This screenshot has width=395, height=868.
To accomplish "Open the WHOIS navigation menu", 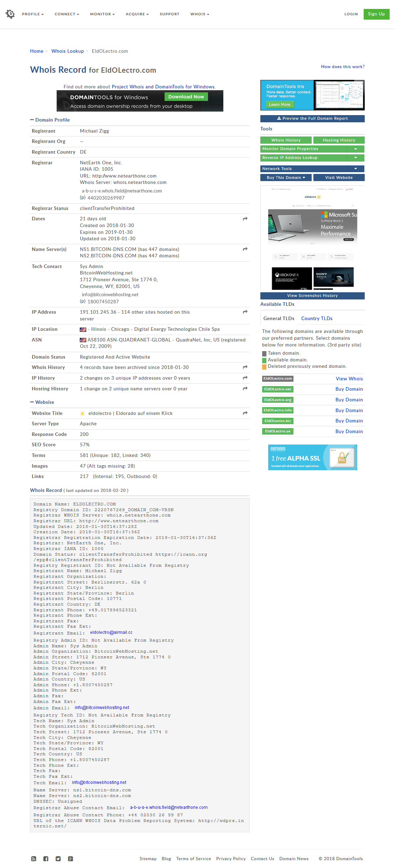I will pos(200,14).
